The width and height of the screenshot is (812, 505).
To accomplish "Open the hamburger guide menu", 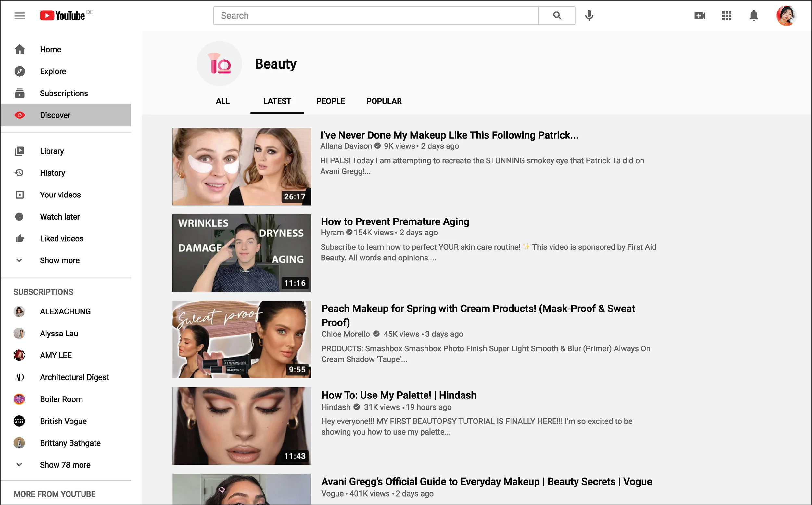I will 20,16.
